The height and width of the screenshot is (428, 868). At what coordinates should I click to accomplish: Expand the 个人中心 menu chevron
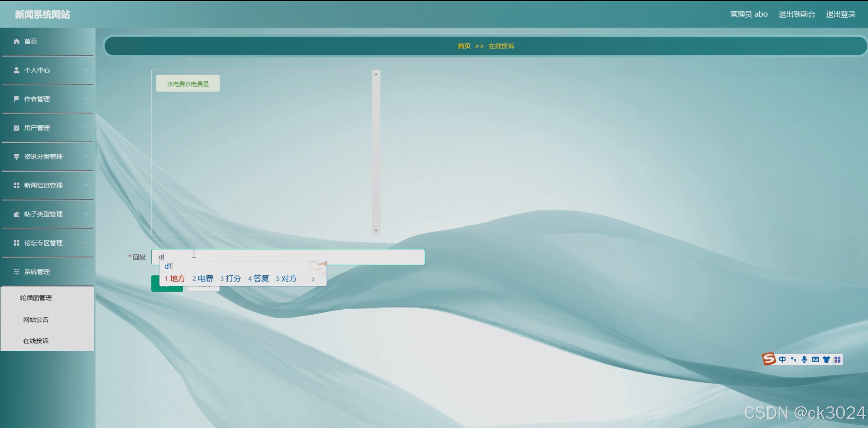(86, 70)
